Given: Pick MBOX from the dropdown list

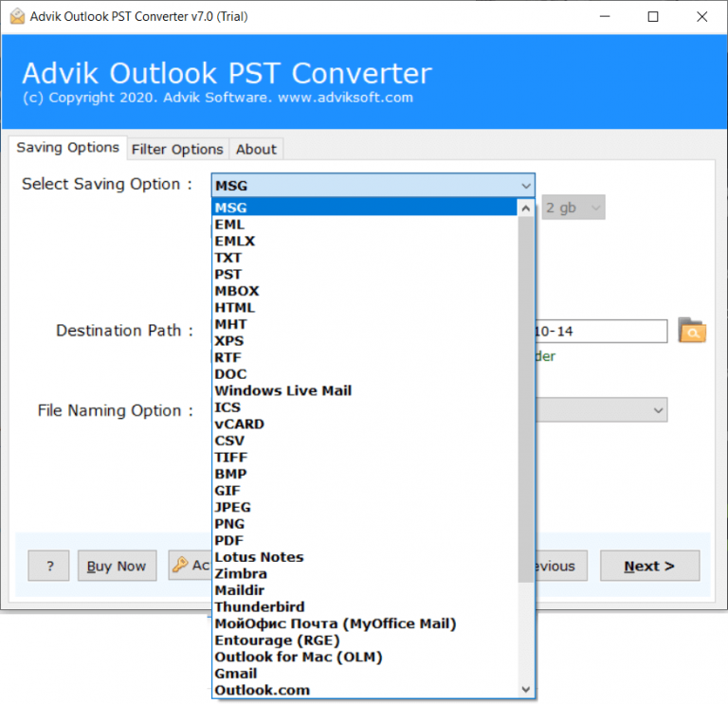Looking at the screenshot, I should (365, 291).
